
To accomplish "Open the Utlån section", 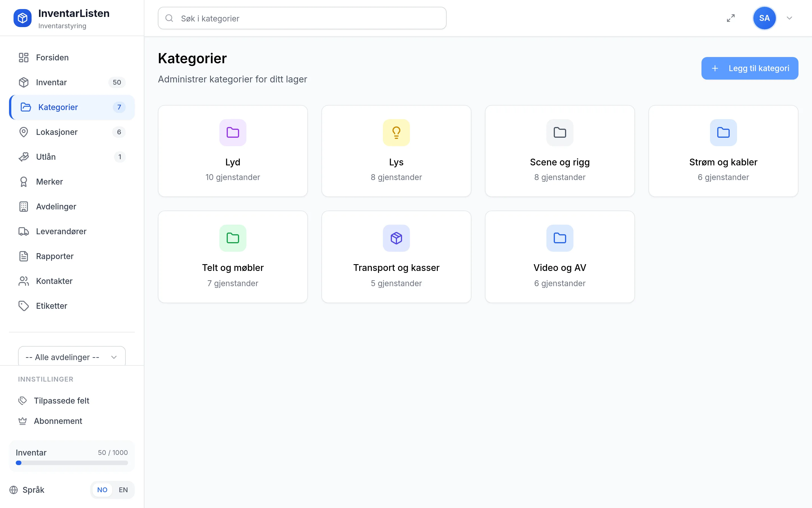I will [x=72, y=157].
